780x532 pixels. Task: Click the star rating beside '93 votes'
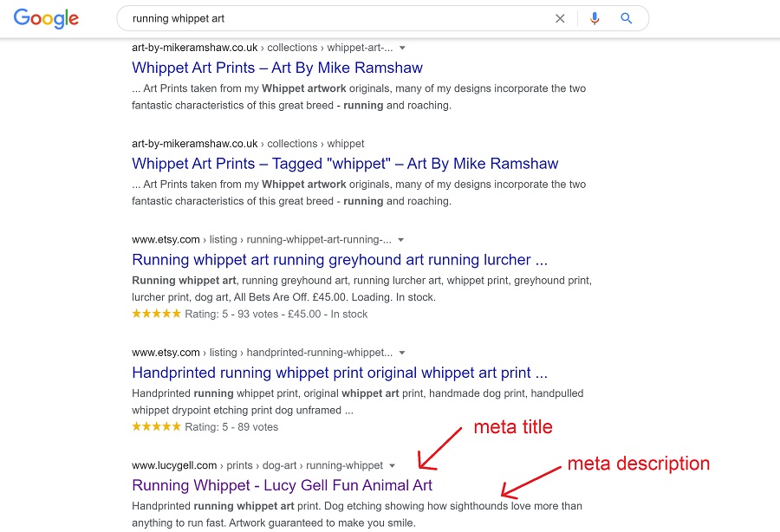[156, 314]
